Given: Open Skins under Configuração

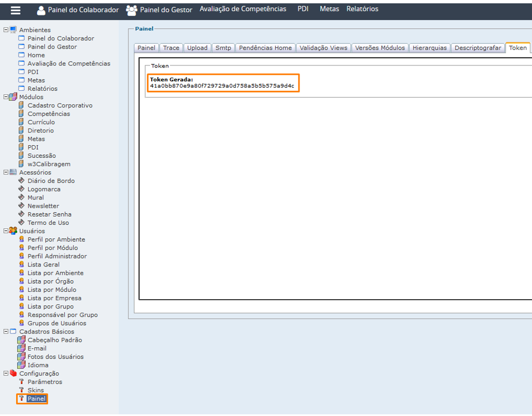Looking at the screenshot, I should (x=35, y=391).
